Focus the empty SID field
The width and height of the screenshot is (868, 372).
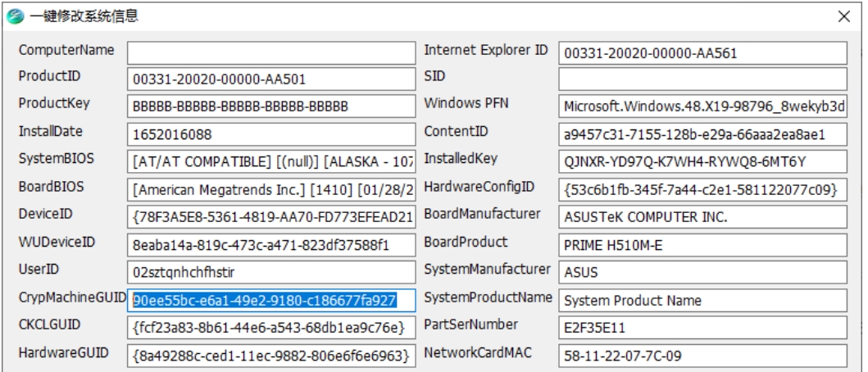(x=702, y=79)
